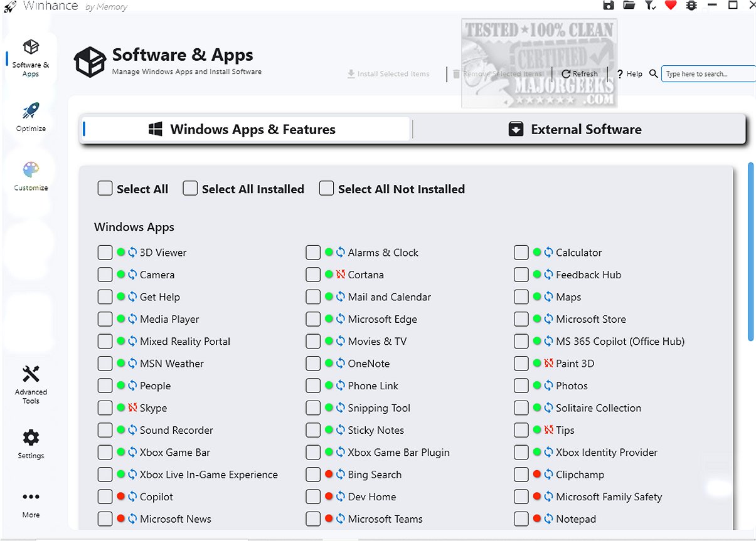
Task: Click the red cannot-reinstall icon beside Paint 3D
Action: coord(548,364)
